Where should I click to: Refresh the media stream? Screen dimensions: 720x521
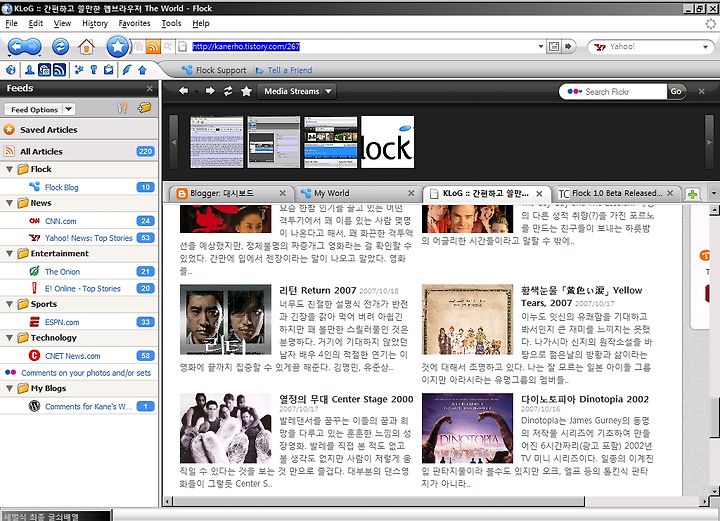[x=228, y=91]
